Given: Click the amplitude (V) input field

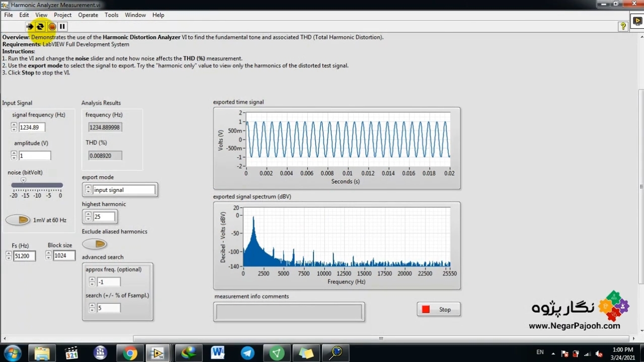Looking at the screenshot, I should coord(34,156).
